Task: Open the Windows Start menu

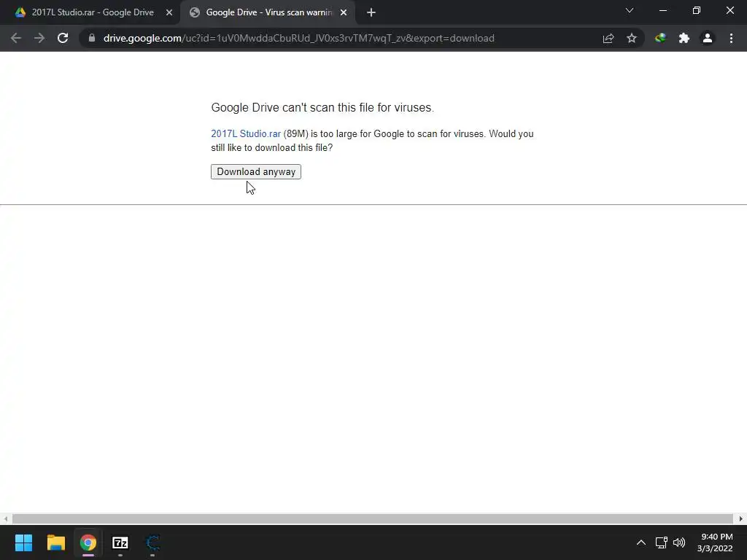Action: point(23,542)
